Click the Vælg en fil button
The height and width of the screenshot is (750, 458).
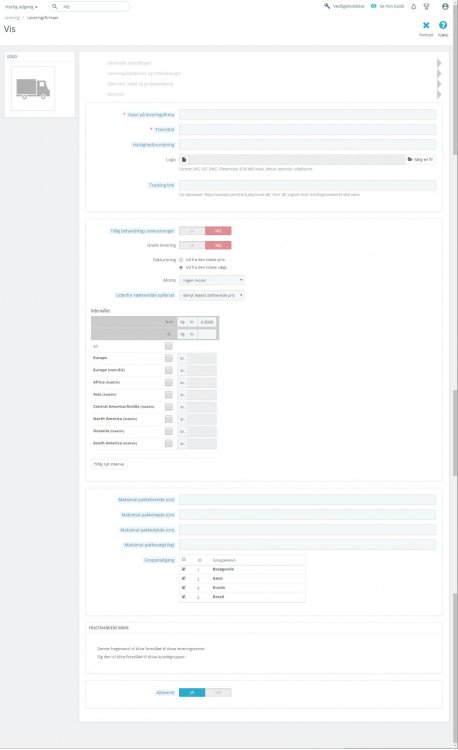(x=420, y=159)
